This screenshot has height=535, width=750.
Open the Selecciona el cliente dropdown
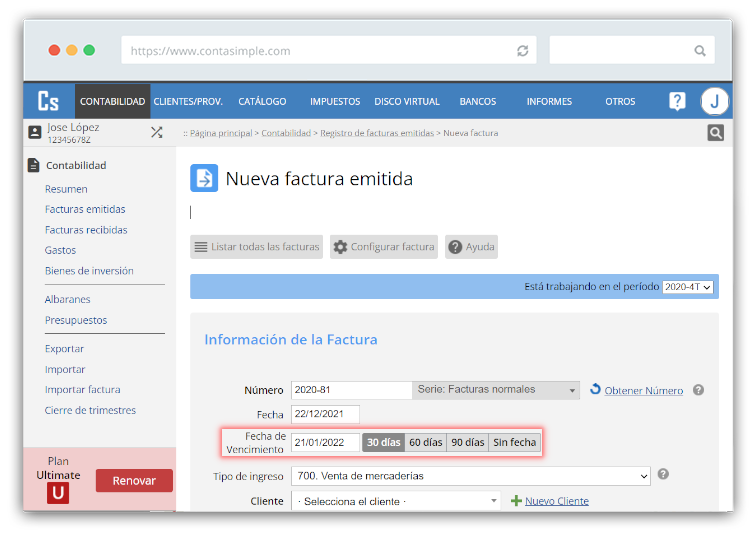click(x=396, y=501)
